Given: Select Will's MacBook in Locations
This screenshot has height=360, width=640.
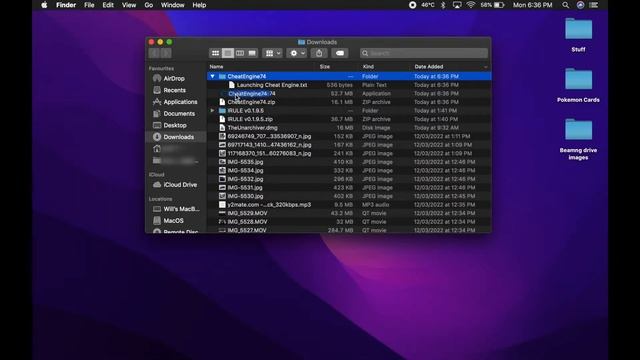Looking at the screenshot, I should click(181, 209).
